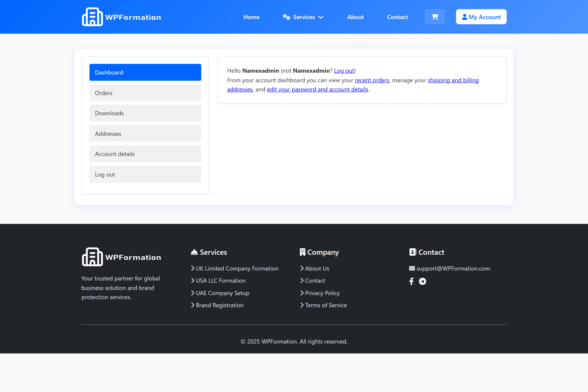The height and width of the screenshot is (392, 588).
Task: Select Log out in the sidebar
Action: [145, 174]
